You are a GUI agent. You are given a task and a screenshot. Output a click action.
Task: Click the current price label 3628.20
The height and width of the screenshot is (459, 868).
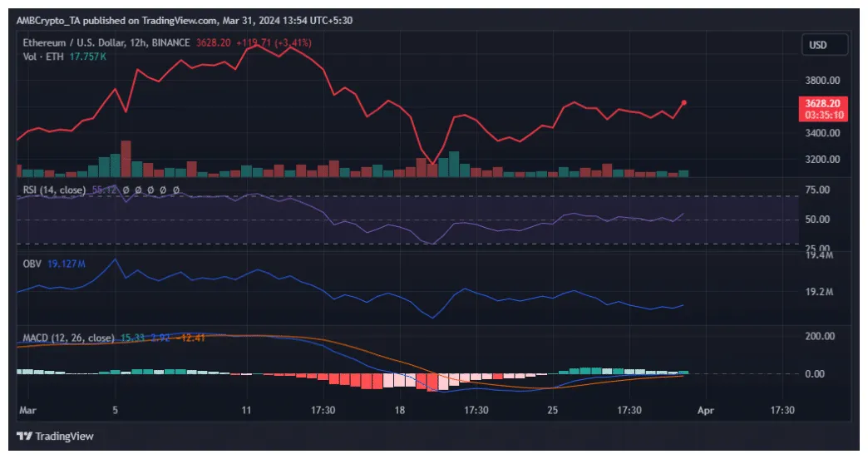[x=822, y=104]
